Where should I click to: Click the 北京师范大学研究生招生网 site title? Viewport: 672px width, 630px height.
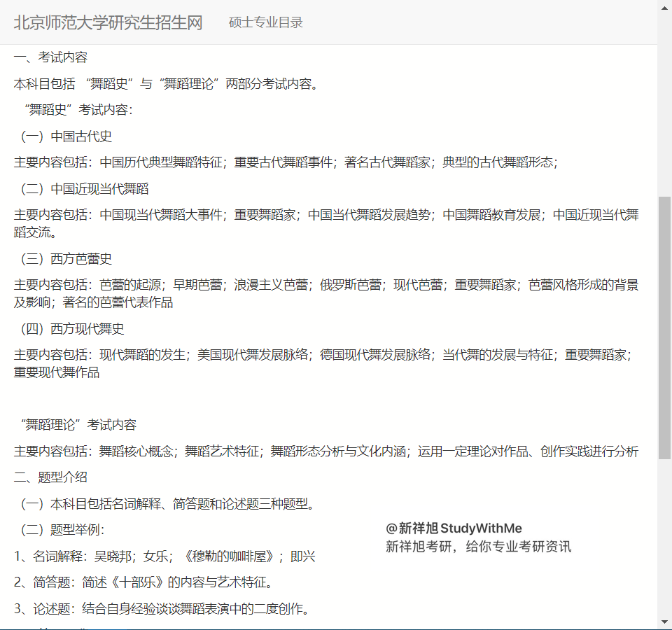click(x=108, y=22)
